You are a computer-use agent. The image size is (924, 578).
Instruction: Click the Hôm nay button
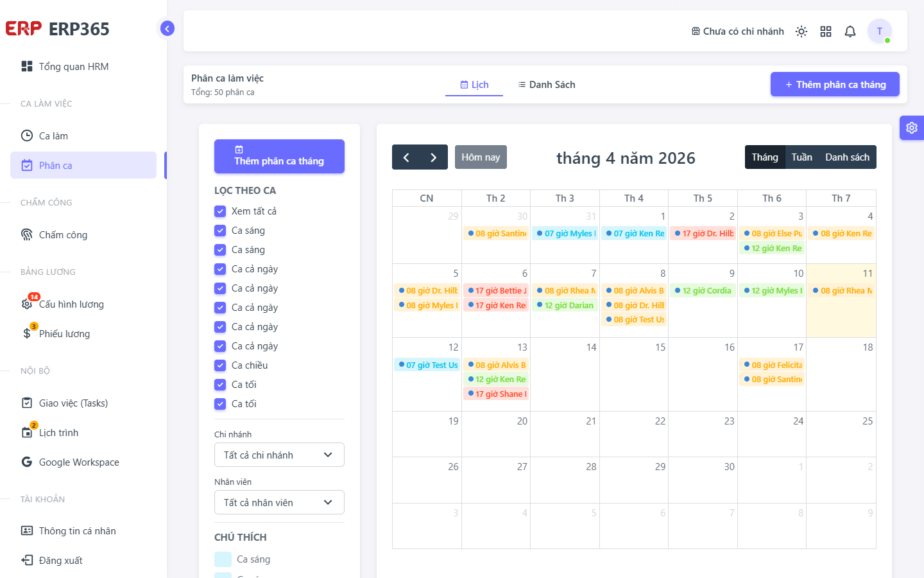pyautogui.click(x=481, y=157)
